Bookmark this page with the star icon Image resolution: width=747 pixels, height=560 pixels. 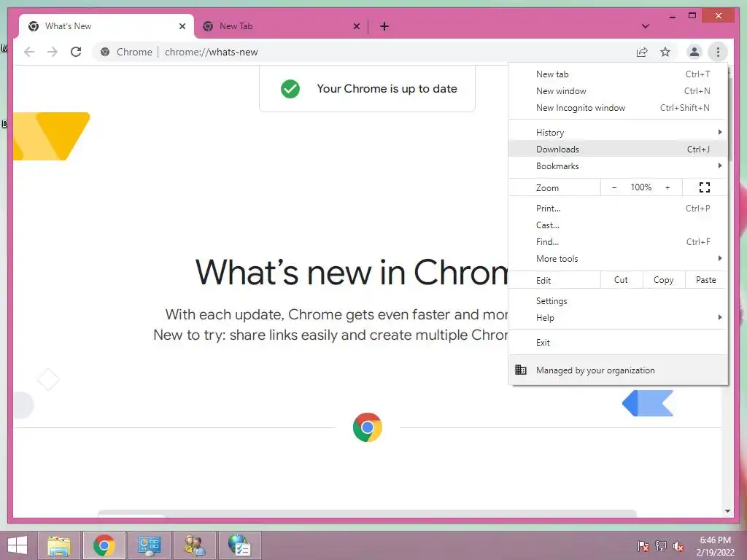point(665,52)
